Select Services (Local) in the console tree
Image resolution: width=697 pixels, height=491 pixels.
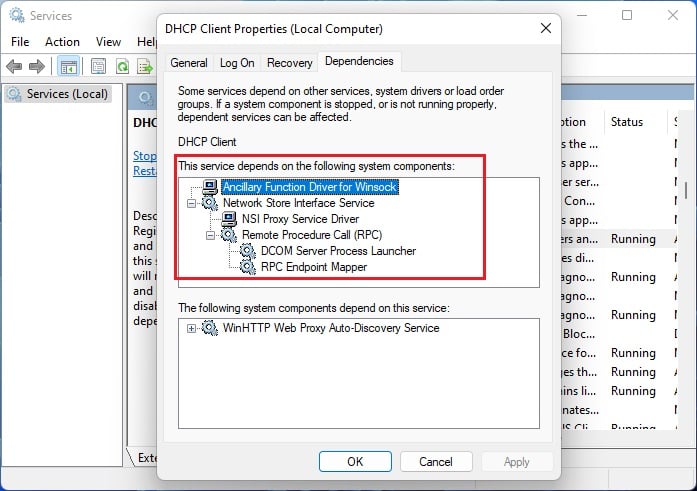(67, 94)
